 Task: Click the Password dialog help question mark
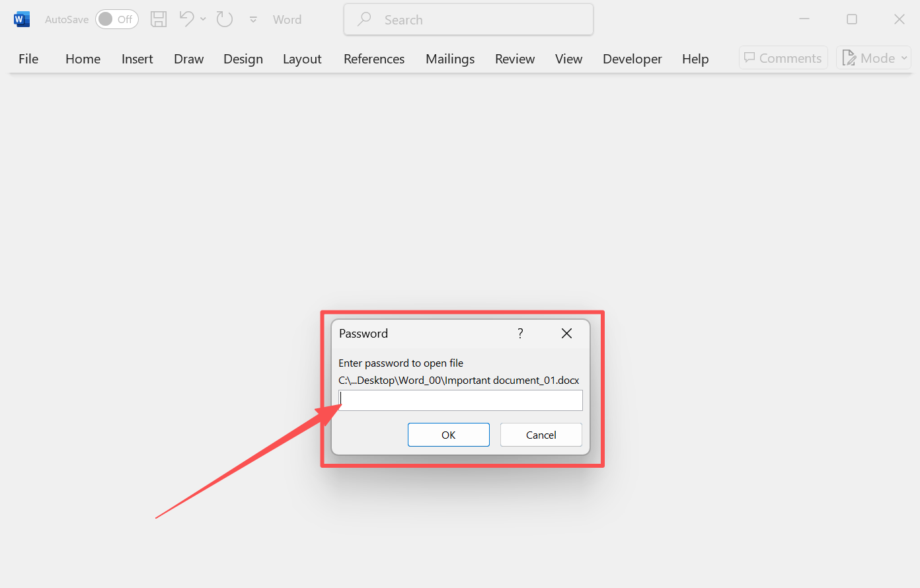tap(520, 334)
